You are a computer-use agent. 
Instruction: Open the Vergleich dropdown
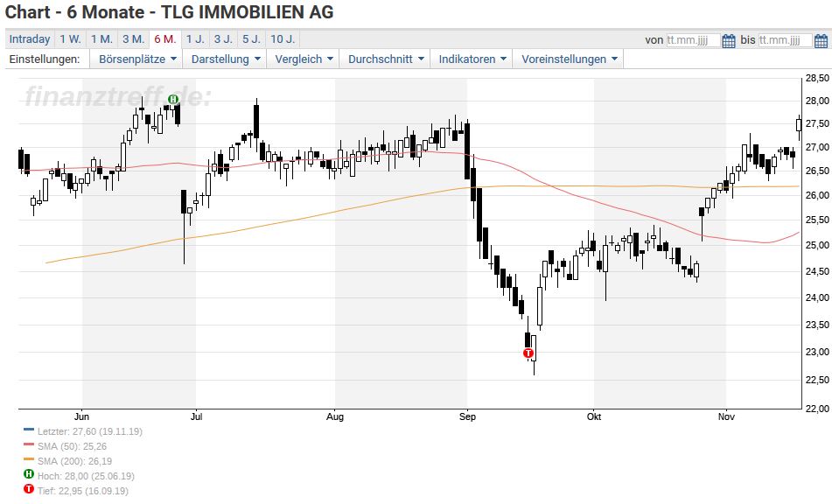pyautogui.click(x=304, y=59)
